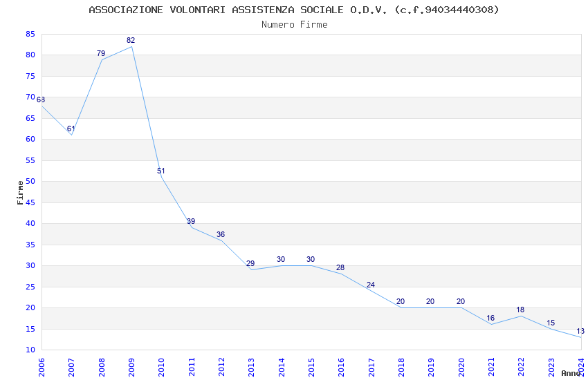This screenshot has width=588, height=380.
Task: Select the data point labeled 29
Action: (x=250, y=263)
